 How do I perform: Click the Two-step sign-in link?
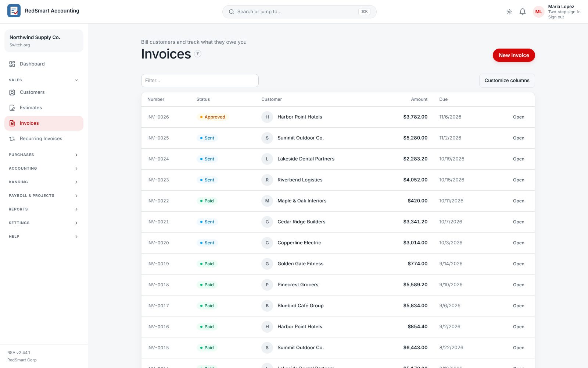(564, 12)
